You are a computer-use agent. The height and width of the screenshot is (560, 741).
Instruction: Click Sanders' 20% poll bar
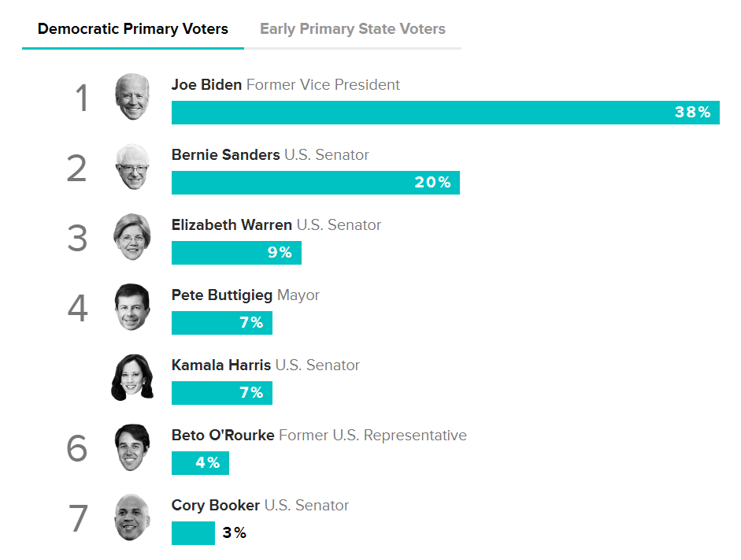(315, 183)
